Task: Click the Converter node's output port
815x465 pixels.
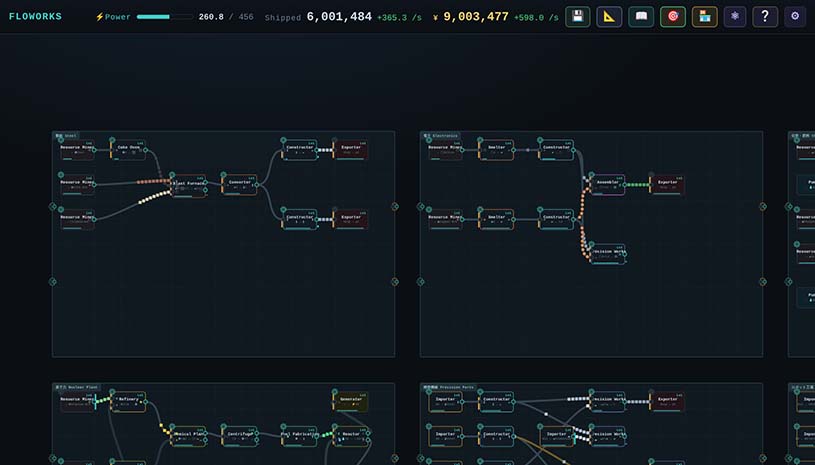Action: (x=257, y=185)
